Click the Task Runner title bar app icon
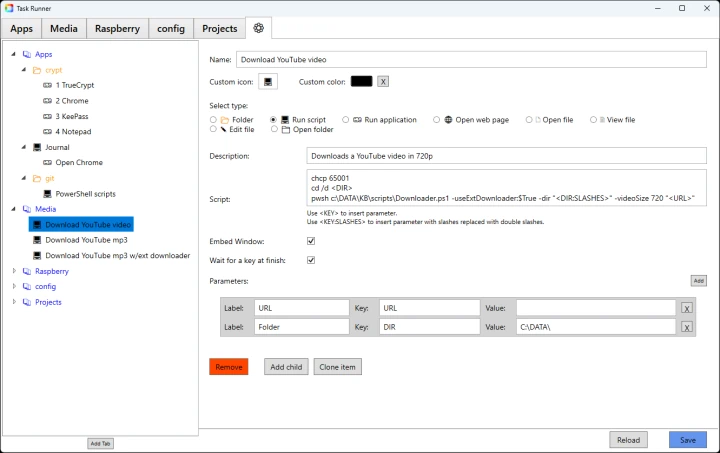Image resolution: width=720 pixels, height=453 pixels. (9, 8)
